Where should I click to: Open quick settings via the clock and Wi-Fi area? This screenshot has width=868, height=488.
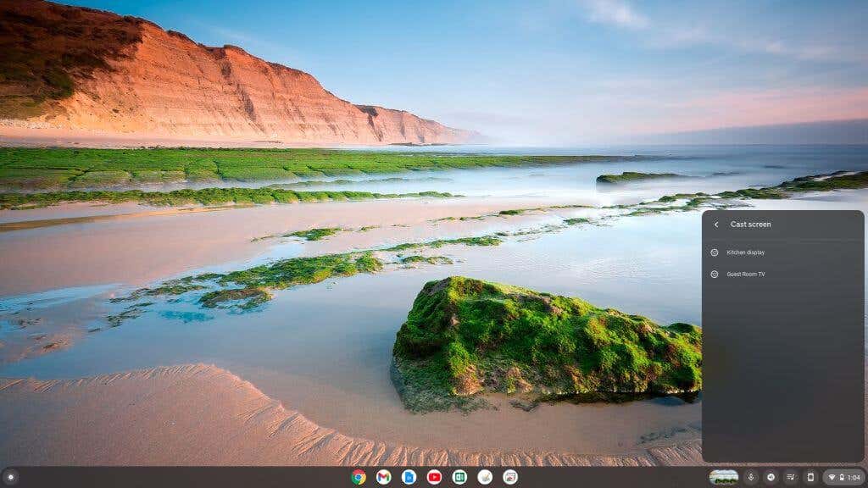tap(843, 477)
